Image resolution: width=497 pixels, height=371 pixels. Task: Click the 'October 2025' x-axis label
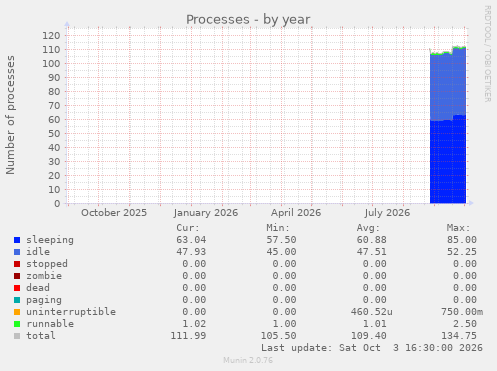[114, 213]
